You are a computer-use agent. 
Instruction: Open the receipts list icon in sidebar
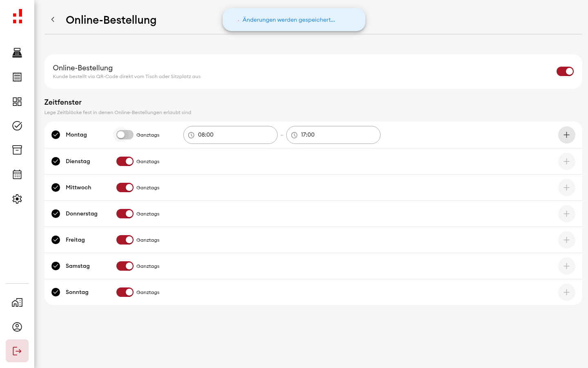pyautogui.click(x=17, y=77)
